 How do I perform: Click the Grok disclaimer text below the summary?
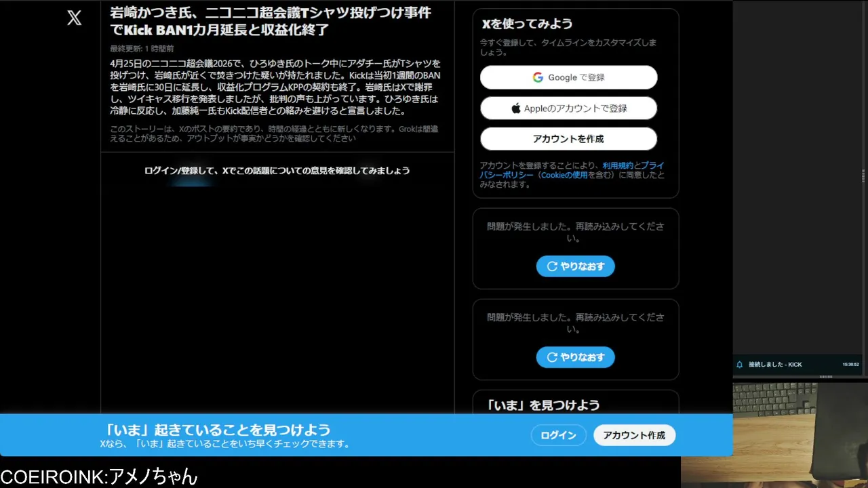[x=274, y=134]
